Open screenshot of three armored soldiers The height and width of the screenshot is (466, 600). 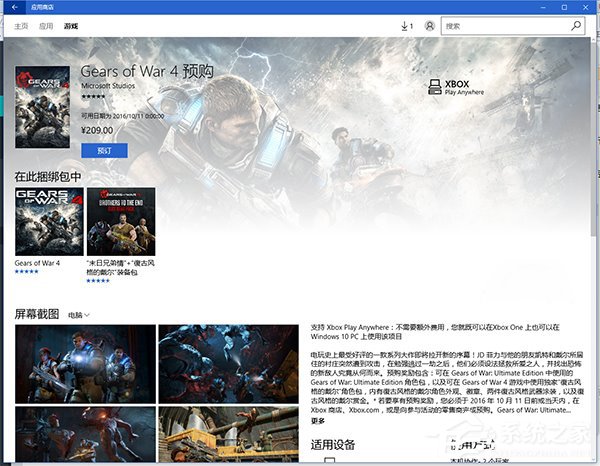pos(85,364)
